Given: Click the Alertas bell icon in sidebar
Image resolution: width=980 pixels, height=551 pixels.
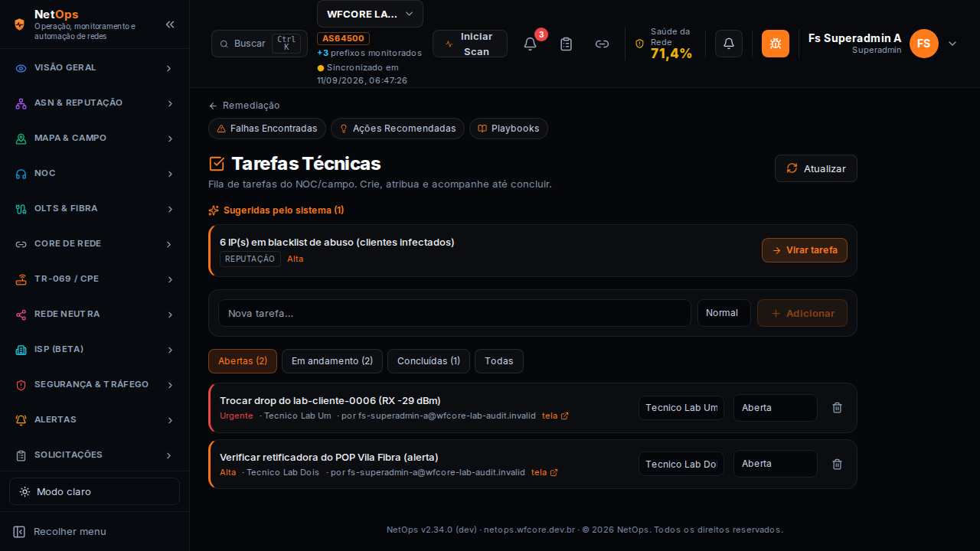Looking at the screenshot, I should [x=21, y=420].
